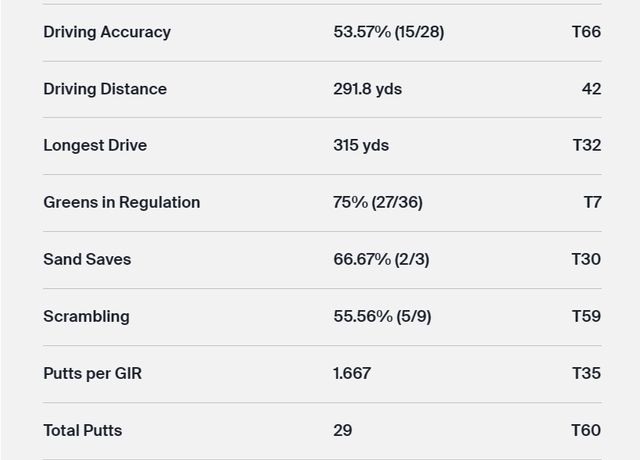The height and width of the screenshot is (460, 640).
Task: Select the Driving Distance row label
Action: pos(105,89)
